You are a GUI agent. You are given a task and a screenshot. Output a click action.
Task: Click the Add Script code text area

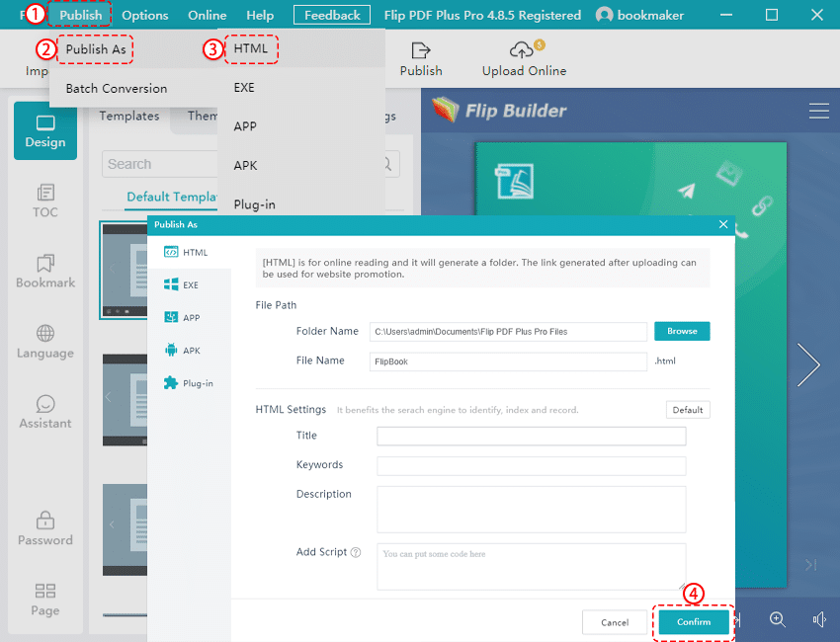point(531,567)
